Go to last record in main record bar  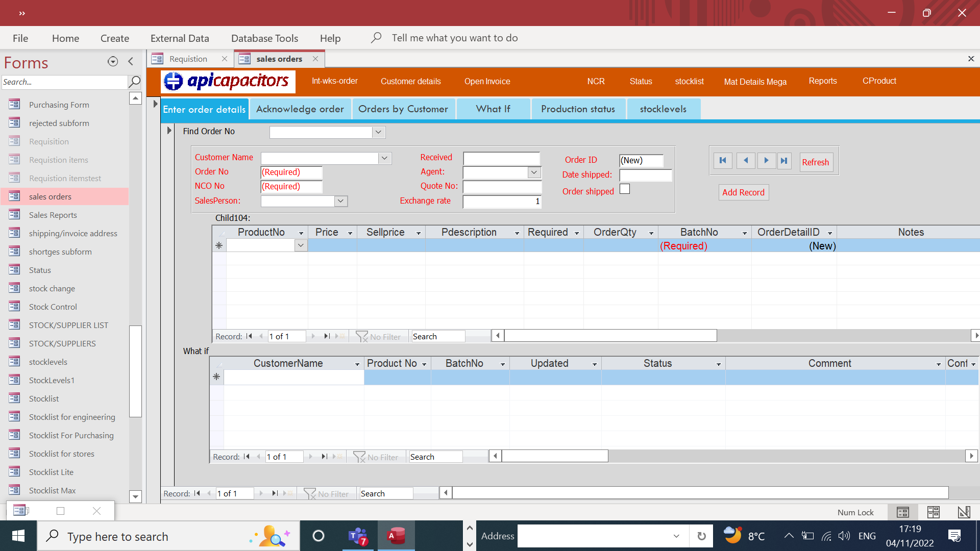coord(275,493)
